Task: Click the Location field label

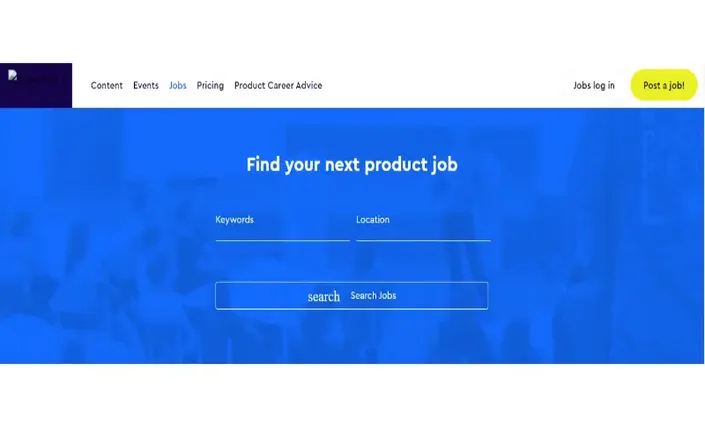Action: coord(373,220)
